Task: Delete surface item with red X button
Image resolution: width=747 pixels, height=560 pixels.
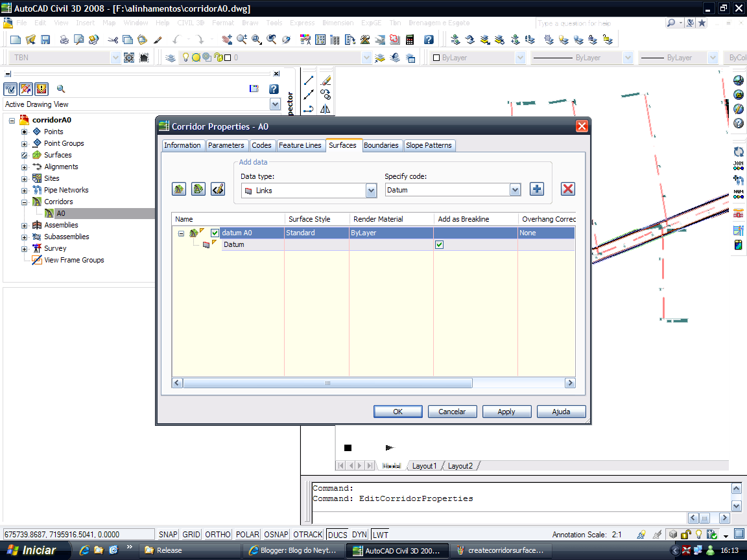Action: click(568, 189)
